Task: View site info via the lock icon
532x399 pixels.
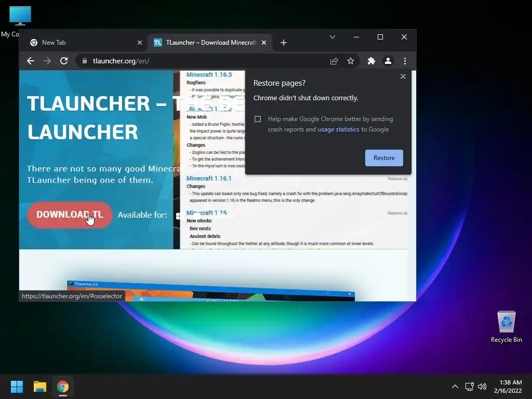Action: coord(85,61)
